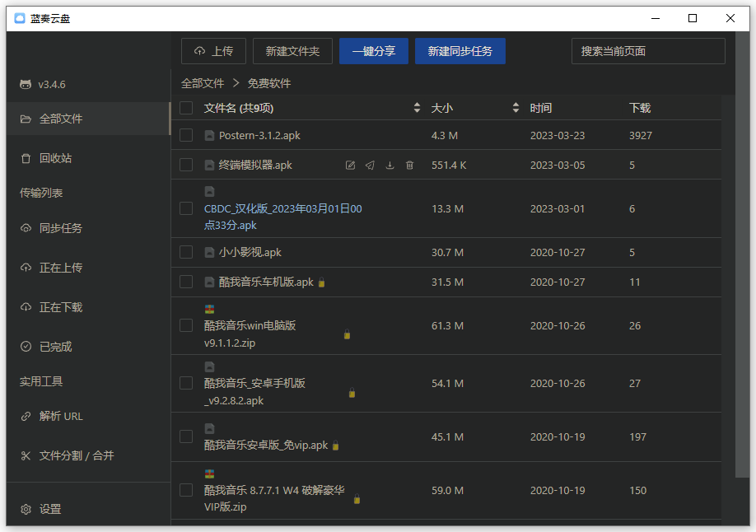
Task: Click the archive icon of 酷我音乐 8.7.7.1 W4 zip
Action: 209,474
